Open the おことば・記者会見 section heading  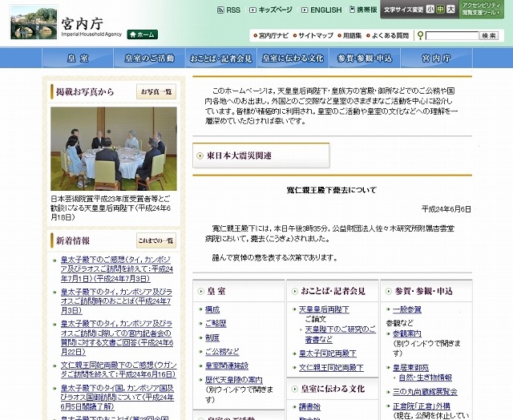click(333, 291)
